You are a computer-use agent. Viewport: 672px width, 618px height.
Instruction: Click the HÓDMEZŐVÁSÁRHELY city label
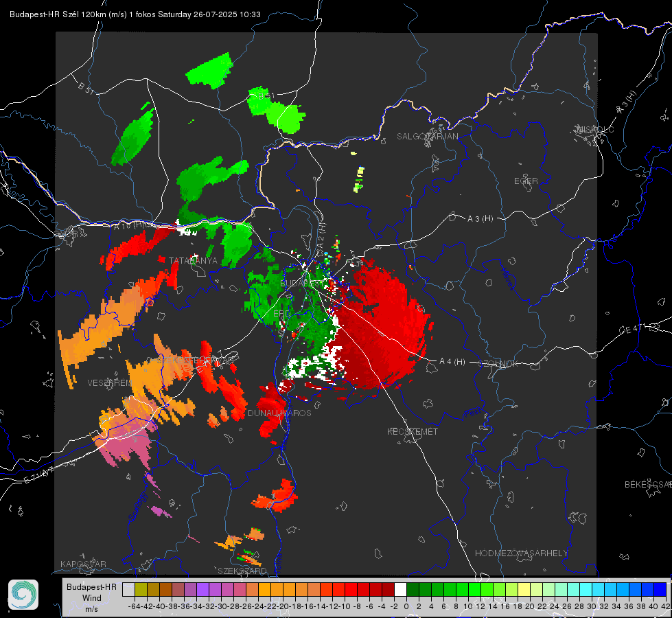click(x=521, y=553)
